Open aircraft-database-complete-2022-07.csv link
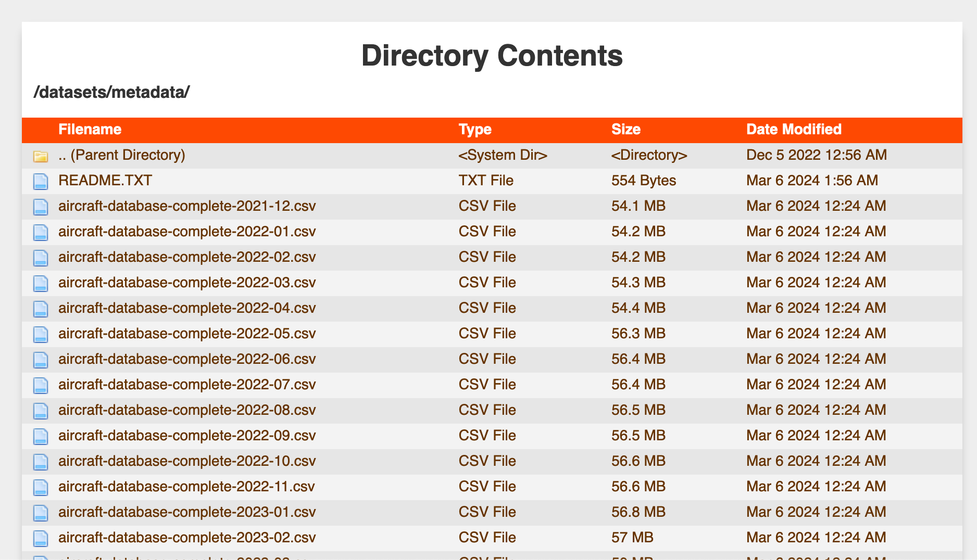 coord(187,385)
